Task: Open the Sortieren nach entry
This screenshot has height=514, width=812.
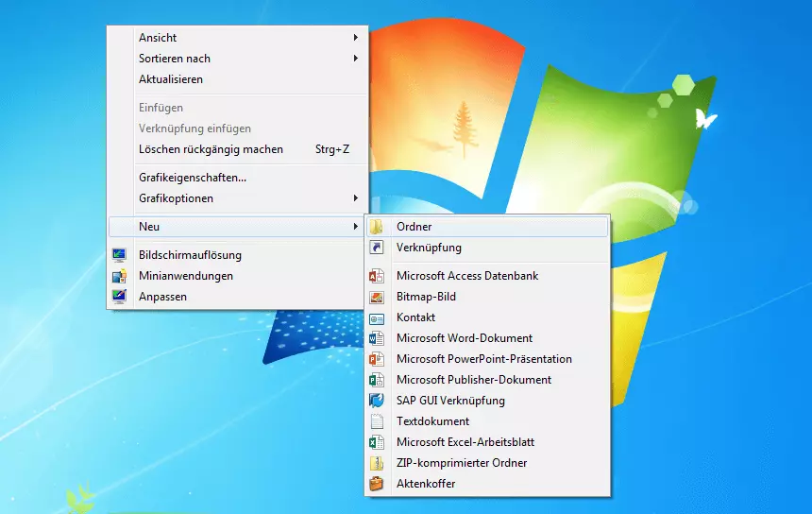Action: [237, 58]
